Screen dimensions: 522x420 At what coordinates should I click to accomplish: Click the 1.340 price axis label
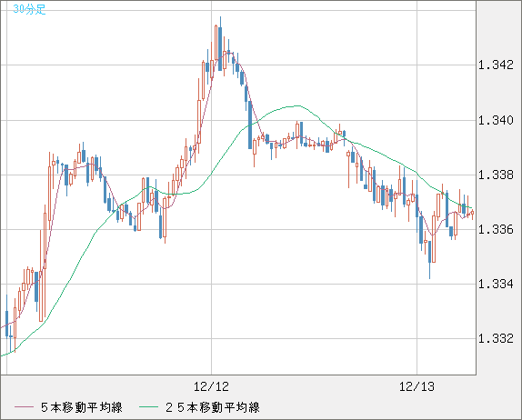(x=496, y=120)
